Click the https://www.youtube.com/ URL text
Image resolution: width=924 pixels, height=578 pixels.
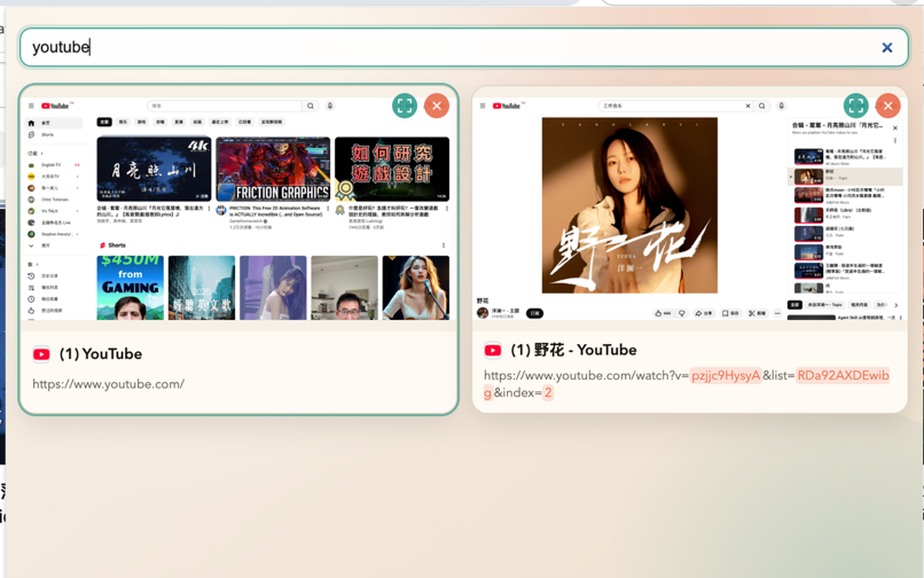tap(108, 384)
